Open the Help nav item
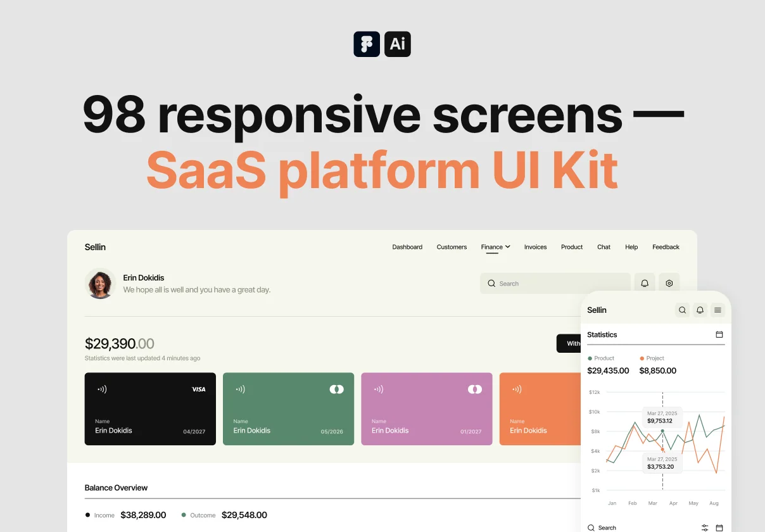Viewport: 765px width, 532px height. [x=631, y=247]
